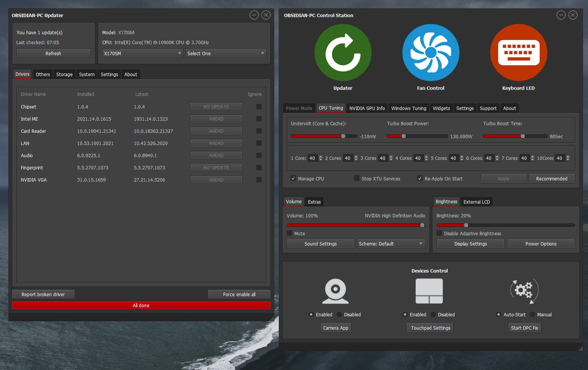Select the Auto-Start radio button
Screen dimensions: 588x370
[499, 314]
